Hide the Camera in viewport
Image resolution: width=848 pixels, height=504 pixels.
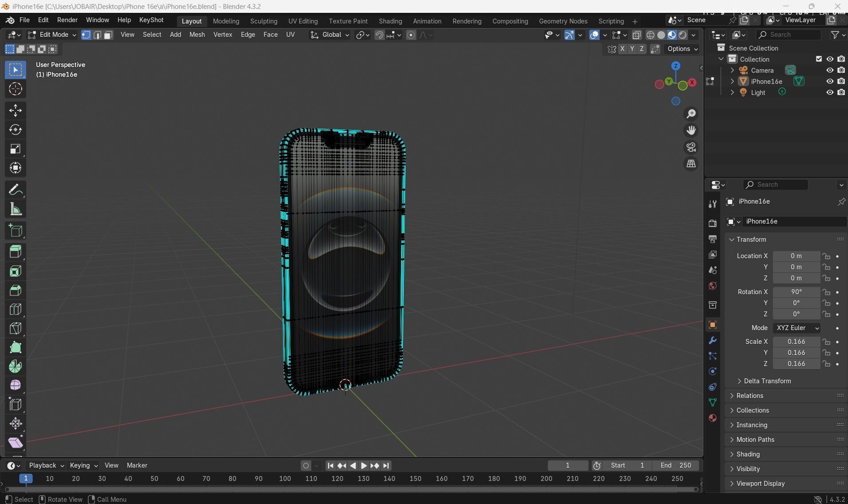(x=829, y=70)
